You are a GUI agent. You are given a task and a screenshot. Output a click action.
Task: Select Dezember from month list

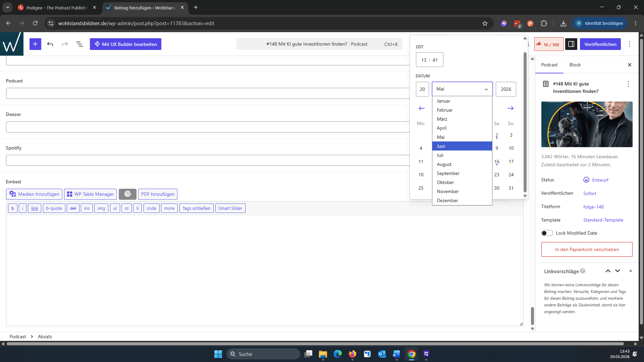[462, 200]
